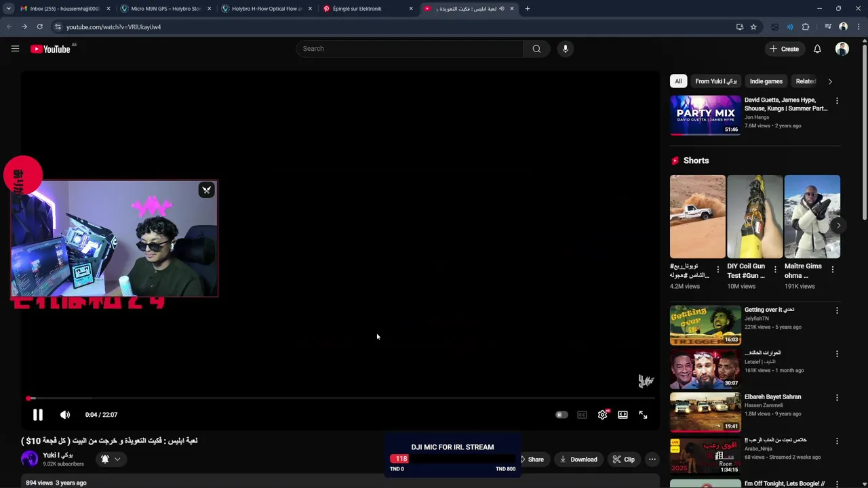
Task: Create a Clip of video
Action: 623,460
